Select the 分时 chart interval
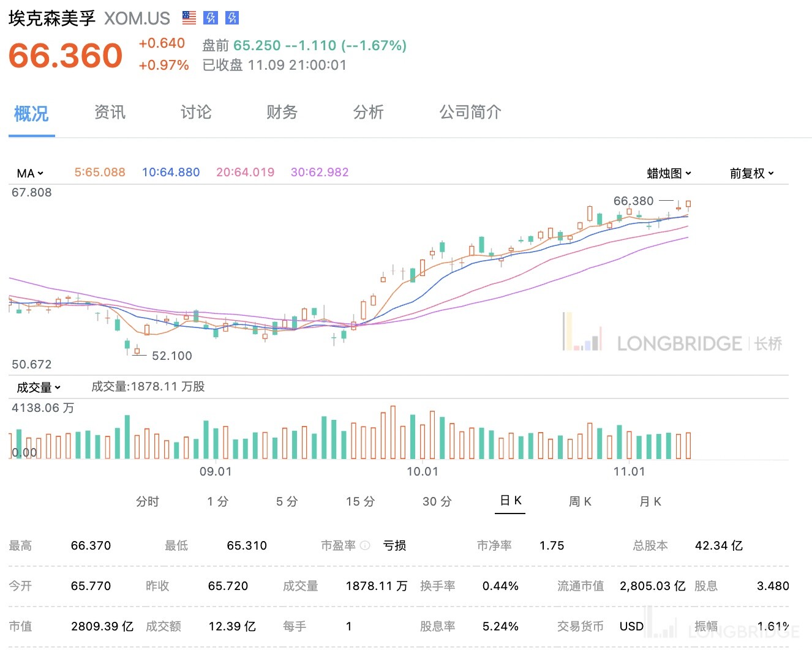 pos(148,501)
